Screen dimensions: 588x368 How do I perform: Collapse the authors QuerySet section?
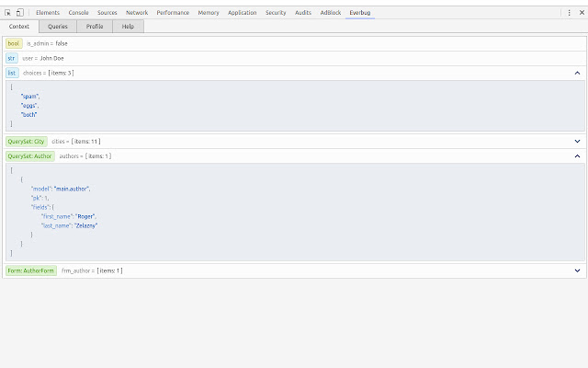click(x=577, y=156)
